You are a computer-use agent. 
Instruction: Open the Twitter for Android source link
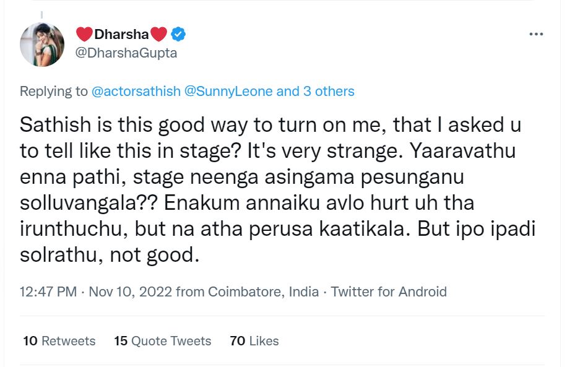(389, 291)
